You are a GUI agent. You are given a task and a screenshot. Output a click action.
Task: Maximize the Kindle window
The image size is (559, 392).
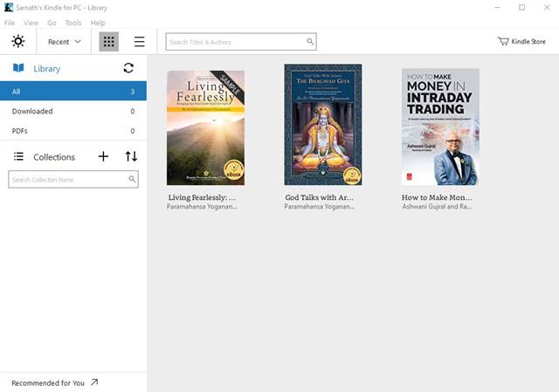click(x=522, y=7)
